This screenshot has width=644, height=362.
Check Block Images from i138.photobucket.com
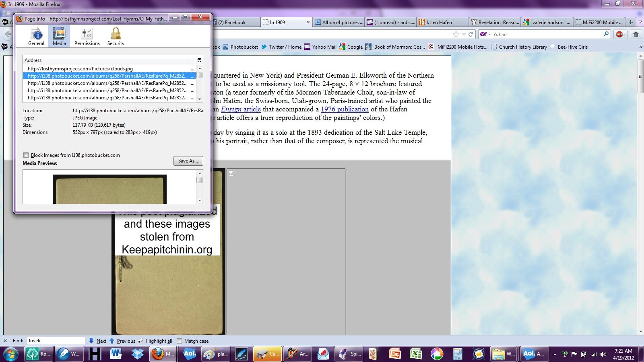(x=26, y=155)
